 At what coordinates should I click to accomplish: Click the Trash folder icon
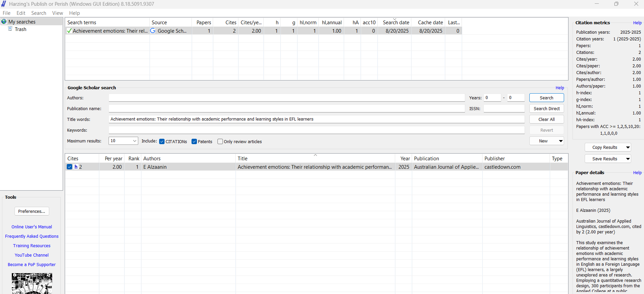point(10,29)
